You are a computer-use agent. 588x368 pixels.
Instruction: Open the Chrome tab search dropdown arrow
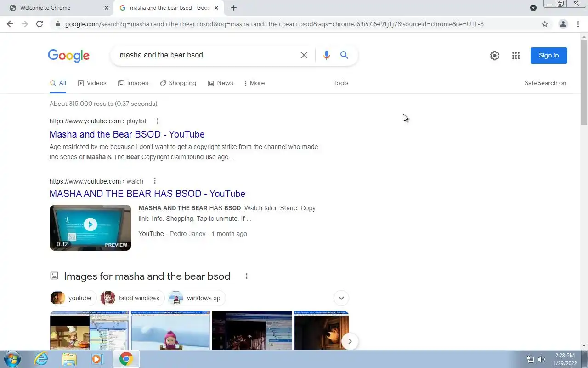[x=533, y=8]
